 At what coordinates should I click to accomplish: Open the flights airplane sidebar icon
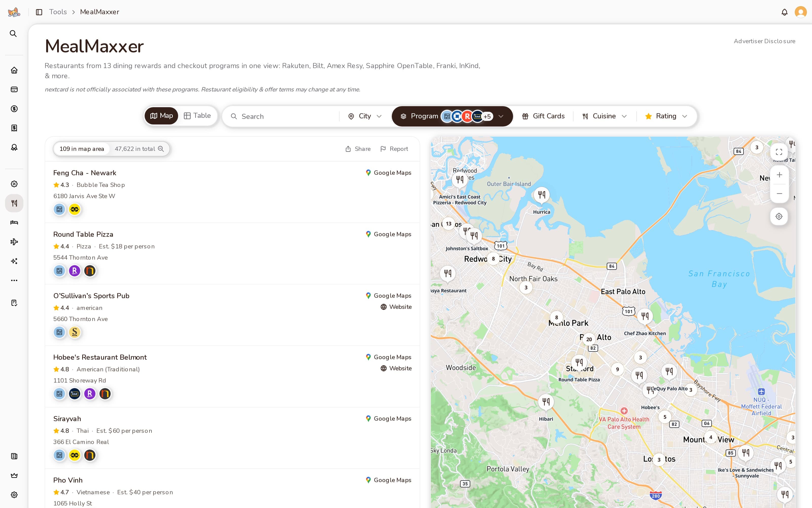pos(14,242)
